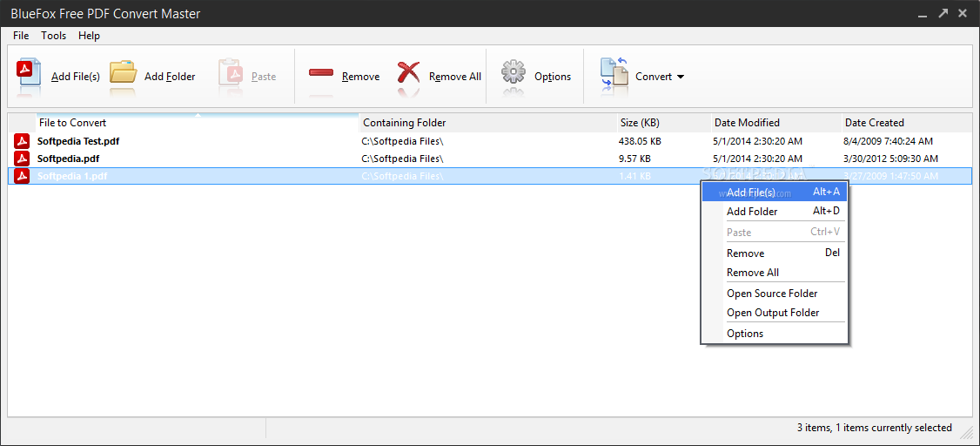This screenshot has height=446, width=980.
Task: Click status text '3 items, 1 items currently selected'
Action: coord(875,428)
